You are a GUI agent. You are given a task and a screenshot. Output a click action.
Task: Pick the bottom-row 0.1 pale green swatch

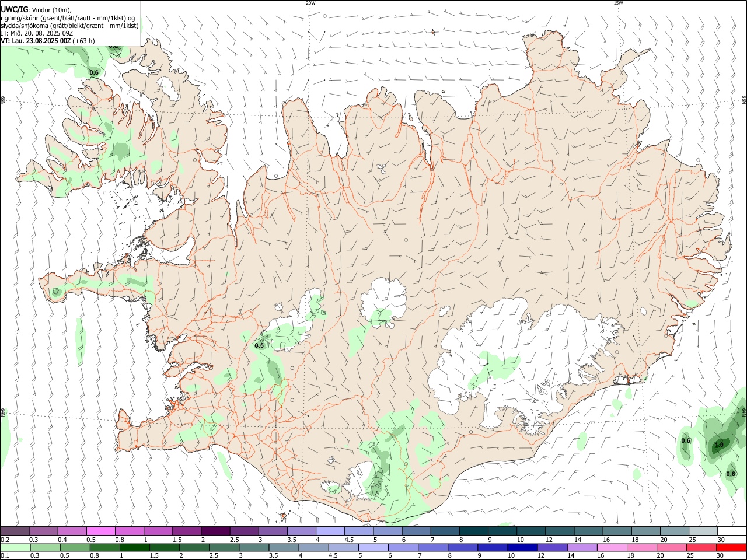coord(15,547)
